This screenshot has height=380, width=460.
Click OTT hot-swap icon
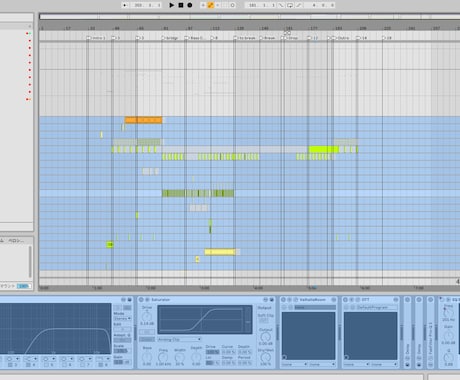click(x=396, y=300)
